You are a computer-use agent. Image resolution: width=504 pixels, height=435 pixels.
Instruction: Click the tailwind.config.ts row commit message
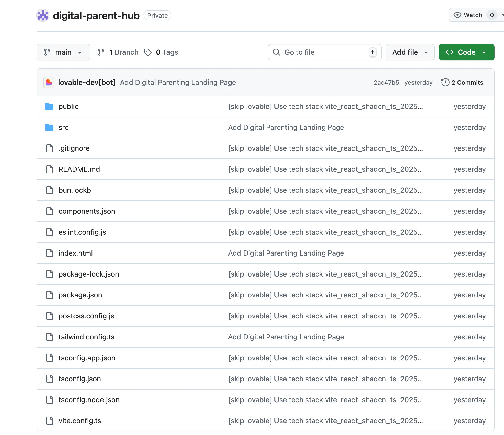286,337
